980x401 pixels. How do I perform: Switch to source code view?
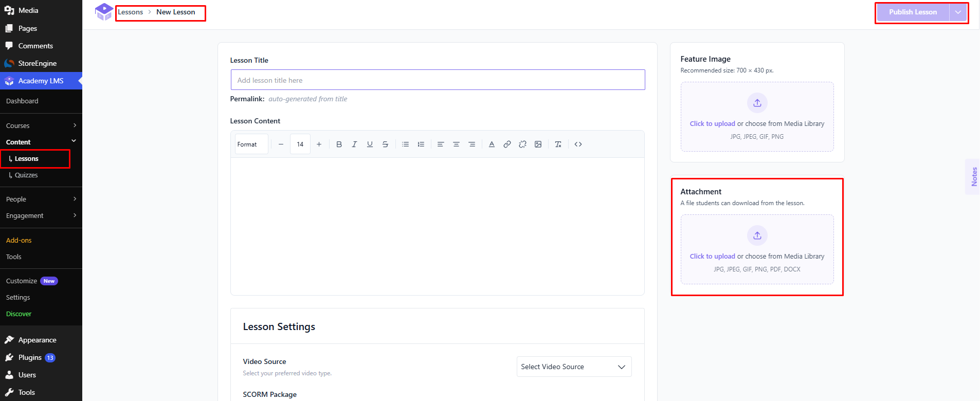pyautogui.click(x=578, y=144)
